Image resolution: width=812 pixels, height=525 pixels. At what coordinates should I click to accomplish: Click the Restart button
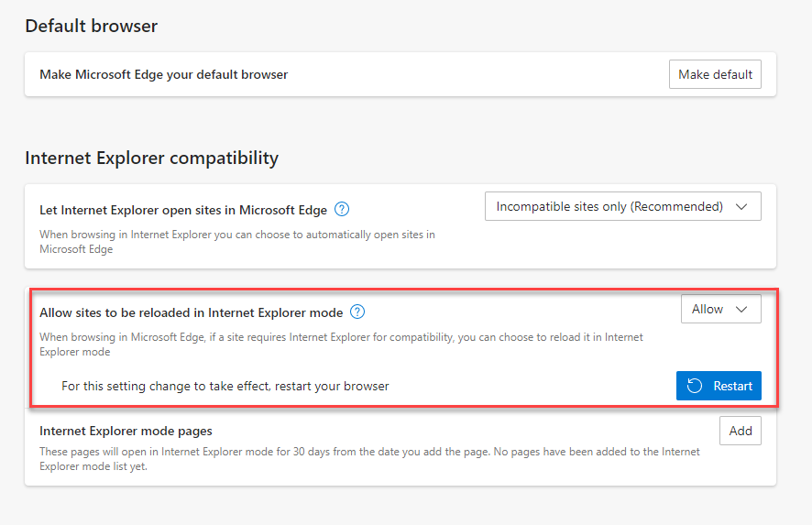pyautogui.click(x=719, y=386)
